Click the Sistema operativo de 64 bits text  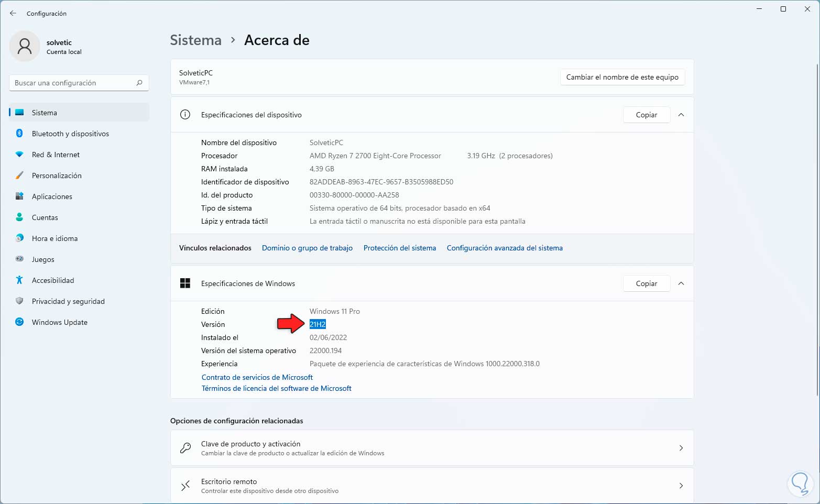[x=400, y=208]
